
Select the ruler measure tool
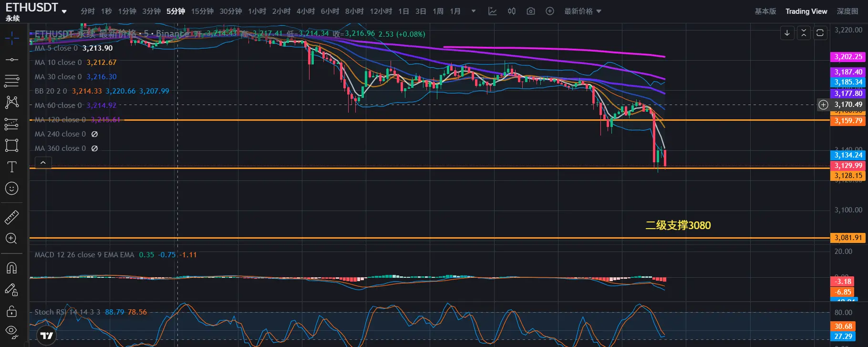coord(12,217)
